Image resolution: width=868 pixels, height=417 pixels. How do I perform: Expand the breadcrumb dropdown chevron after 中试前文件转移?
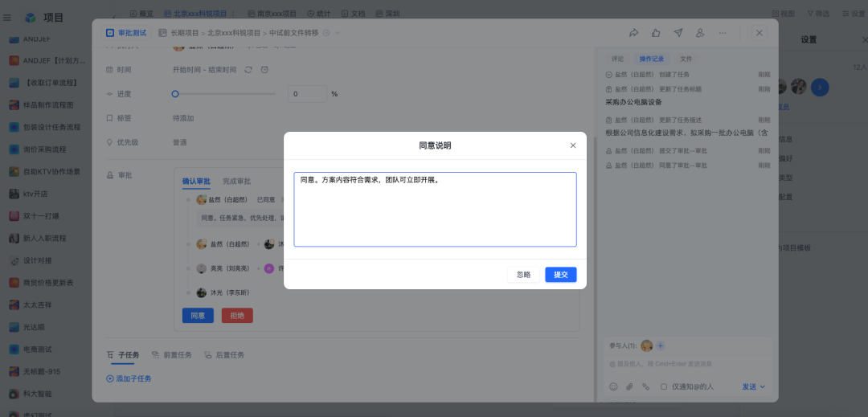pos(337,33)
